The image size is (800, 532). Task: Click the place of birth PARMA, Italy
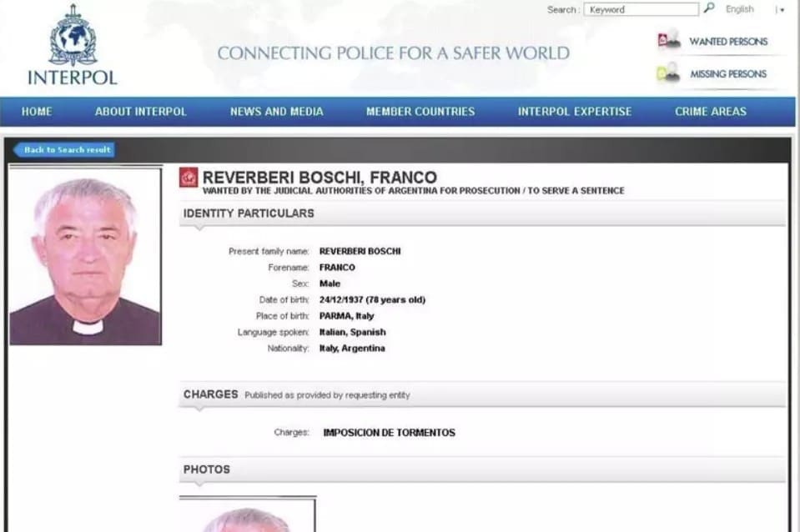coord(346,316)
